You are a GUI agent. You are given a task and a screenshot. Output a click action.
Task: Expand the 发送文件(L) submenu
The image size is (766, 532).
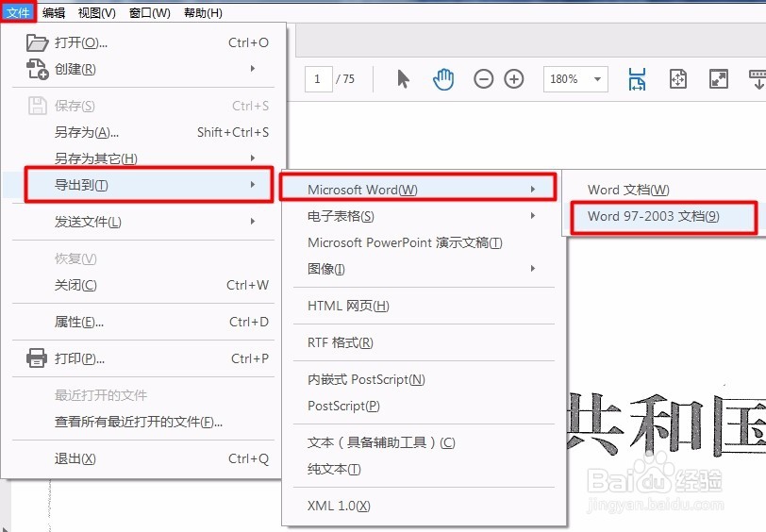(x=143, y=222)
